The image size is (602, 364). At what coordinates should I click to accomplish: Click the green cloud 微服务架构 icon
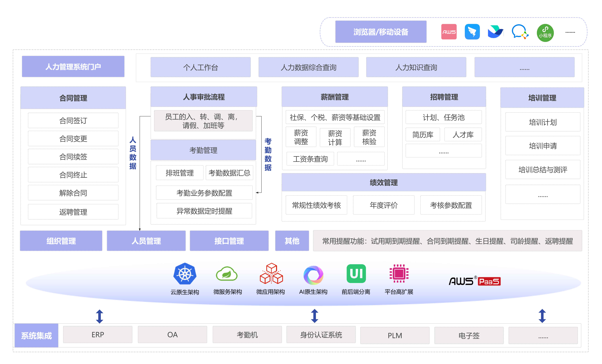point(227,274)
